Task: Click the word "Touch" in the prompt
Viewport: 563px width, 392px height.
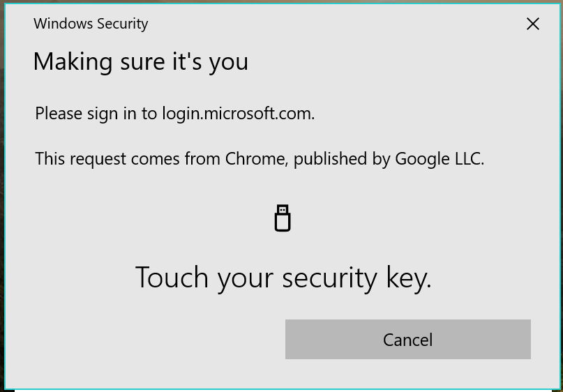Action: pyautogui.click(x=172, y=278)
